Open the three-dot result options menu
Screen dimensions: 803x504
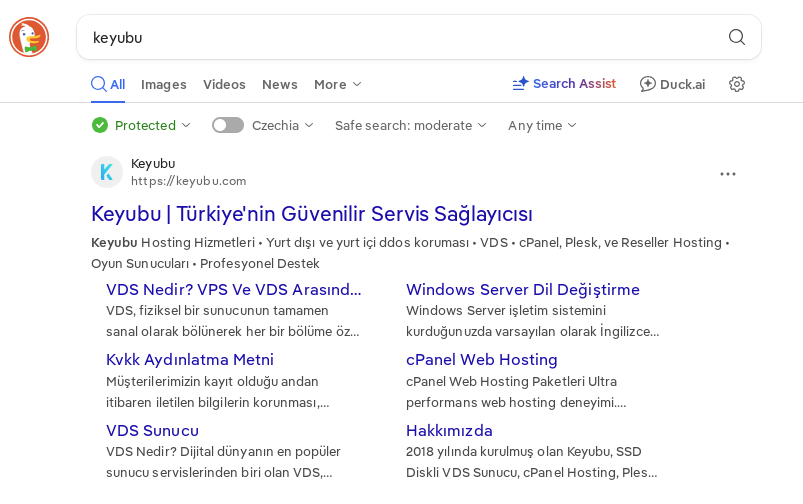(x=728, y=174)
